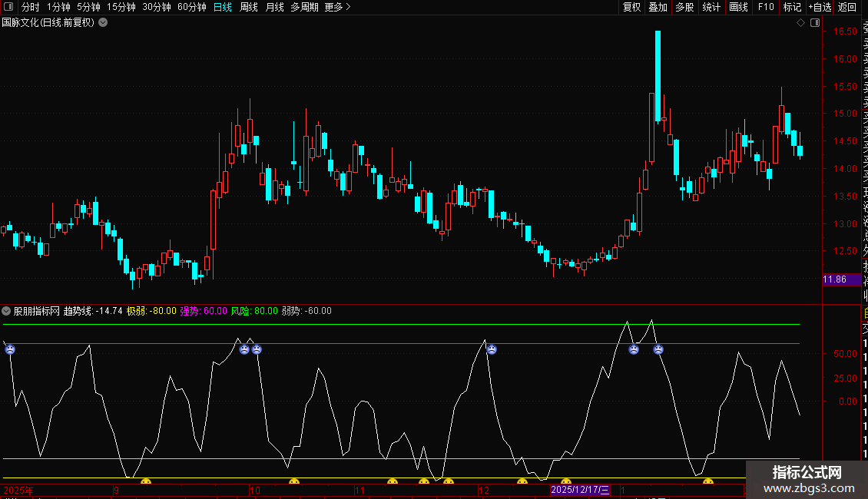Toggle the 叠加 overlay option
Screen dimensions: 868x499
(x=658, y=7)
